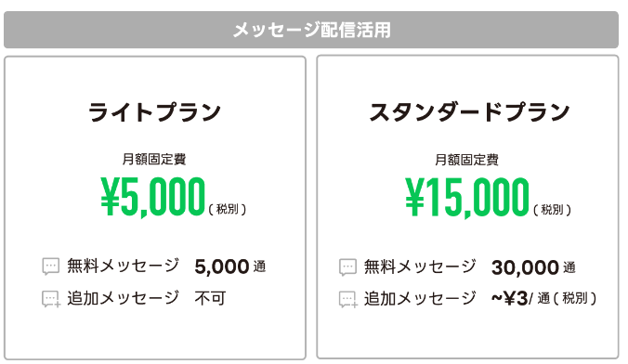Click the 5,000 通 message count
Image resolution: width=628 pixels, height=364 pixels.
[x=230, y=266]
